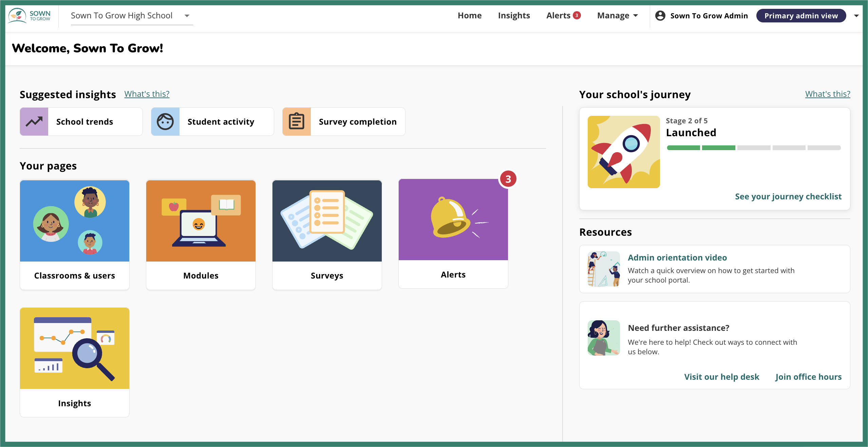
Task: Click the user avatar icon
Action: (660, 16)
